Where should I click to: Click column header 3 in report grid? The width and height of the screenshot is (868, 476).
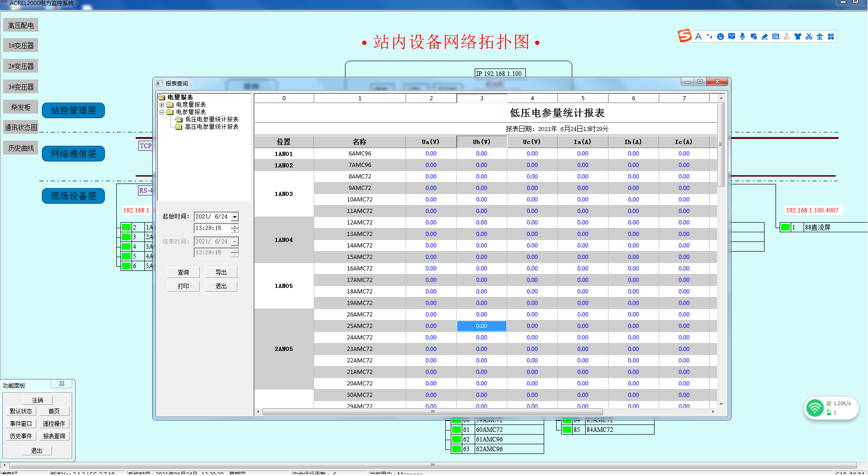click(482, 98)
